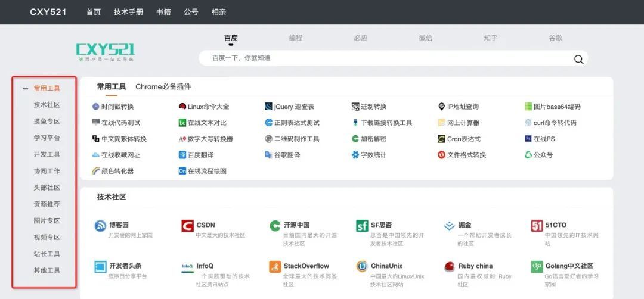This screenshot has width=644, height=299.
Task: Click the 百度一下 search input field
Action: coord(393,58)
